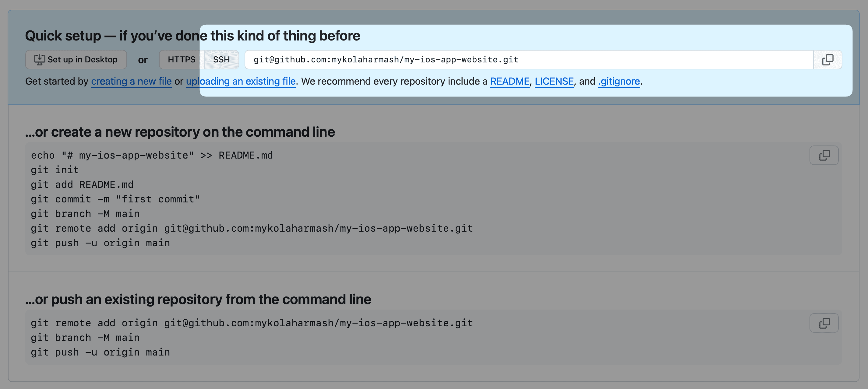Open the .gitignore link
This screenshot has height=389, width=868.
[619, 81]
